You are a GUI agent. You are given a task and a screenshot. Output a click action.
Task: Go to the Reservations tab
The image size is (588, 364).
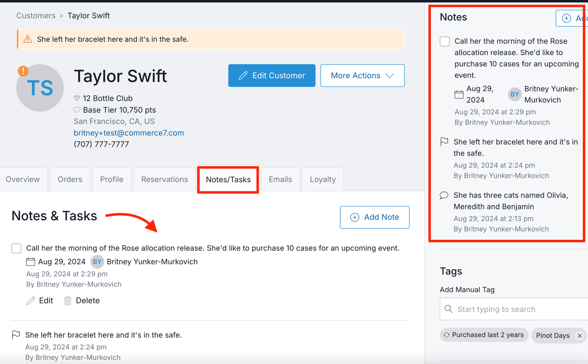pos(165,179)
